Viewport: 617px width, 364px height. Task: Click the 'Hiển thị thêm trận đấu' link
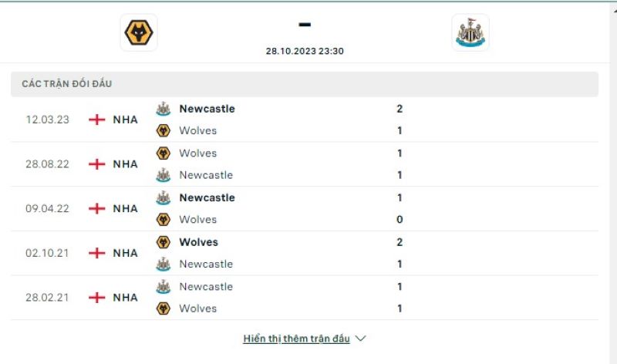tap(296, 339)
